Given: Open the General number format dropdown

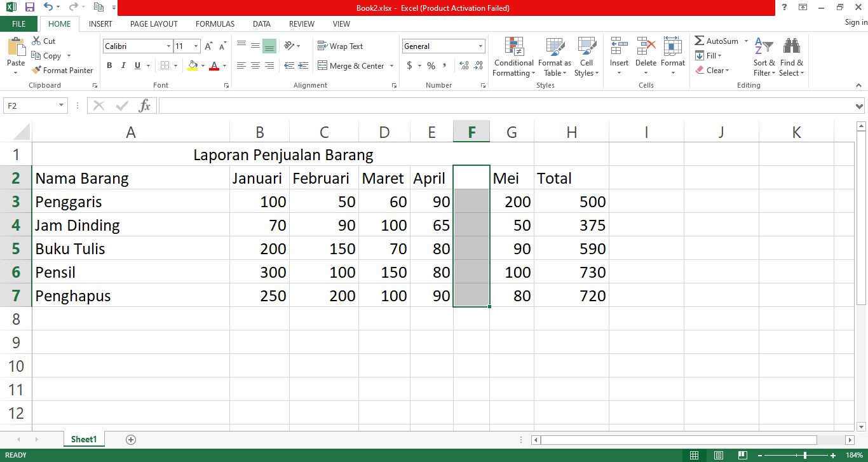Looking at the screenshot, I should tap(480, 46).
